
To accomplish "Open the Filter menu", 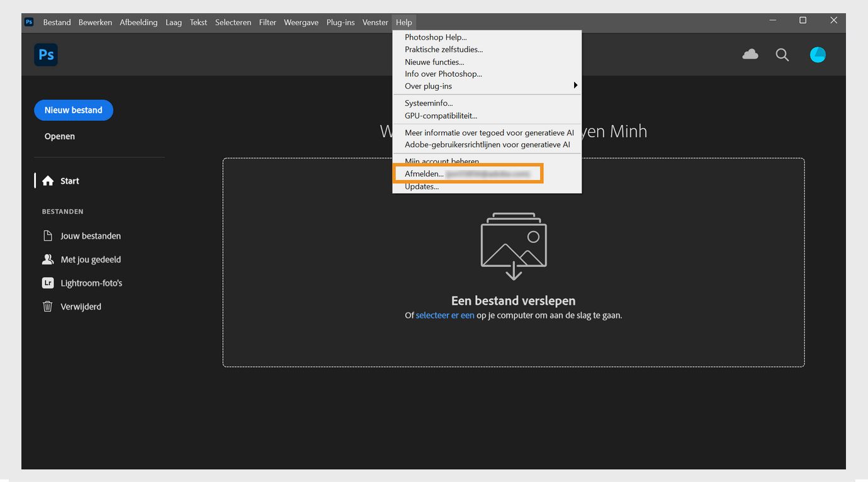I will 268,22.
